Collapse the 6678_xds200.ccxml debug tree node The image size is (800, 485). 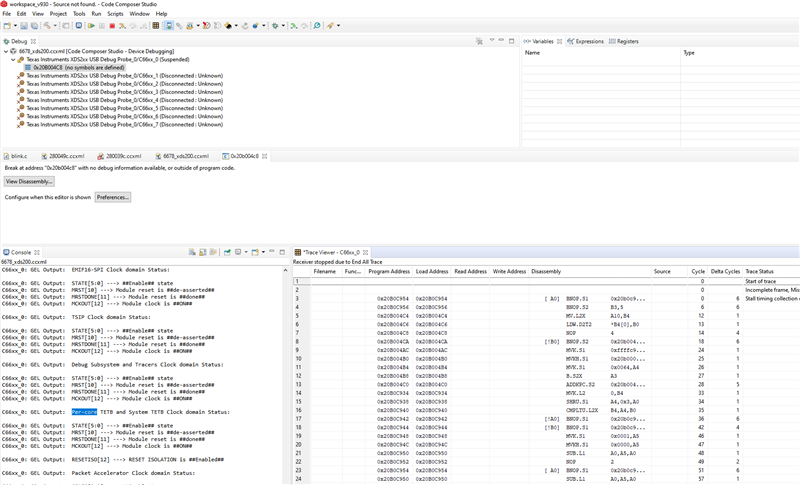(x=6, y=52)
